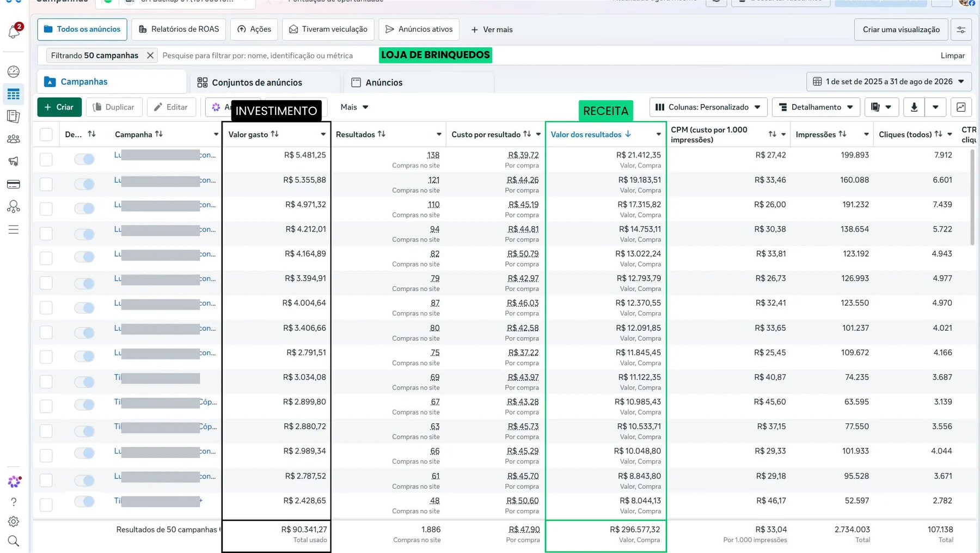Click Ver mais views button
The height and width of the screenshot is (553, 980).
tap(492, 29)
